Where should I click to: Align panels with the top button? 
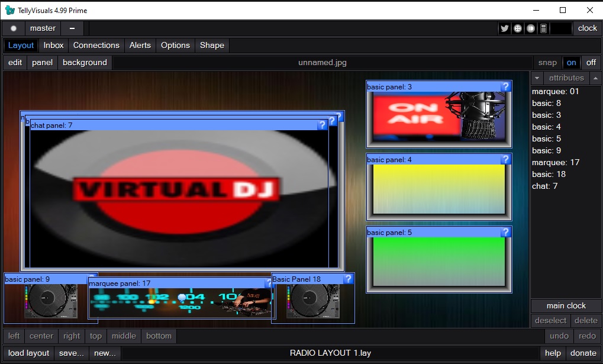[96, 336]
